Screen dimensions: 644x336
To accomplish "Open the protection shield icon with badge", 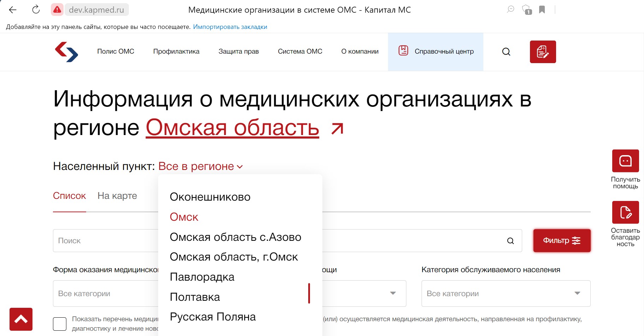I will [x=526, y=10].
